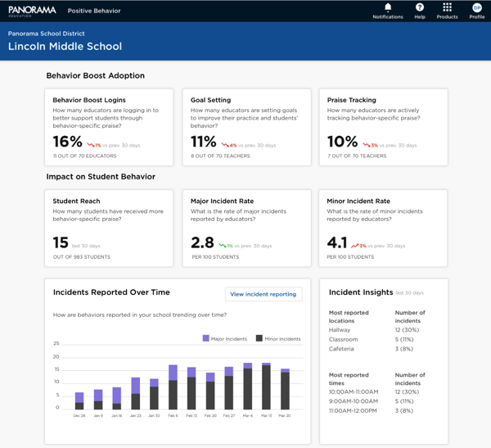Screen dimensions: 491x448
Task: Click the Mar 6 bar in chart
Action: (x=248, y=387)
